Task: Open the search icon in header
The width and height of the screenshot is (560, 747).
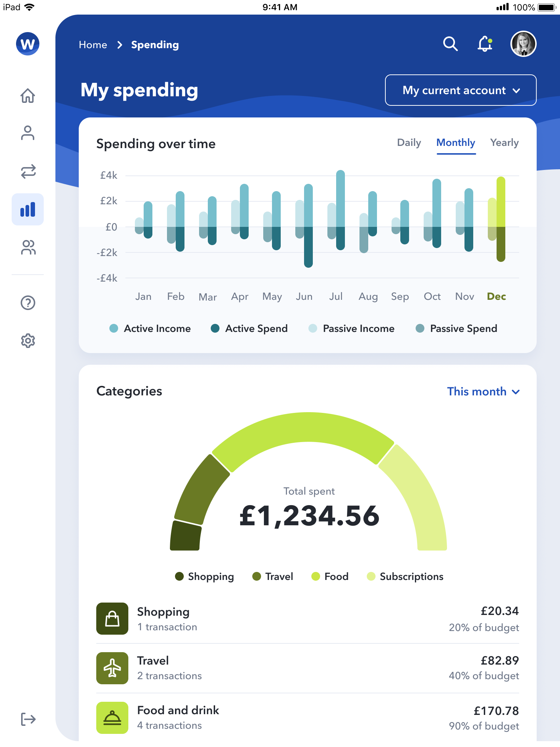Action: [450, 44]
